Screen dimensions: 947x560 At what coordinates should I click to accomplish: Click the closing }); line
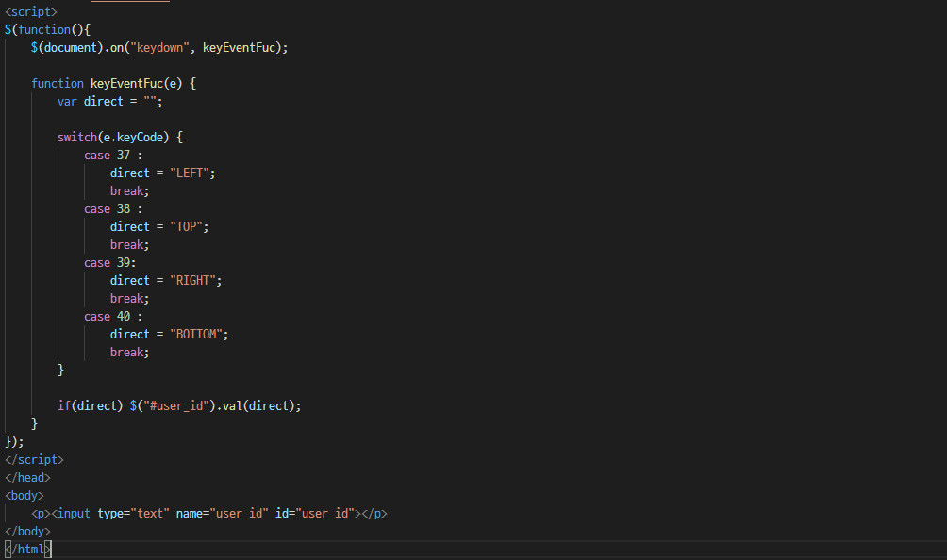pyautogui.click(x=14, y=442)
